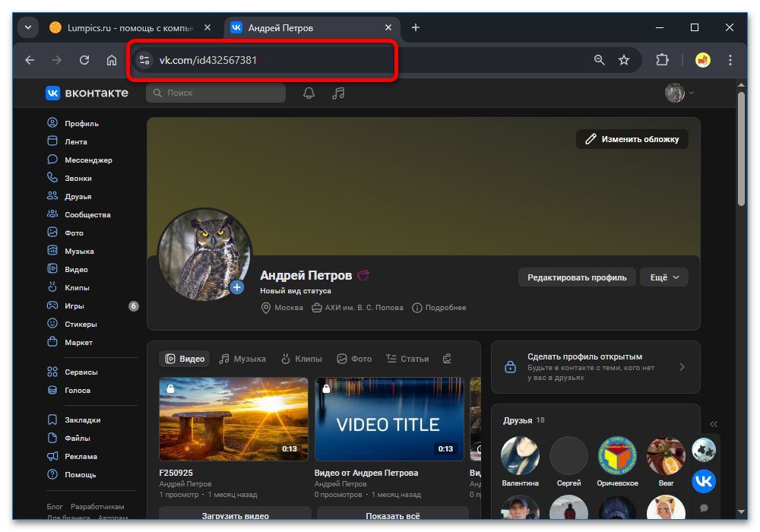Select the Видео profile tab

(185, 359)
